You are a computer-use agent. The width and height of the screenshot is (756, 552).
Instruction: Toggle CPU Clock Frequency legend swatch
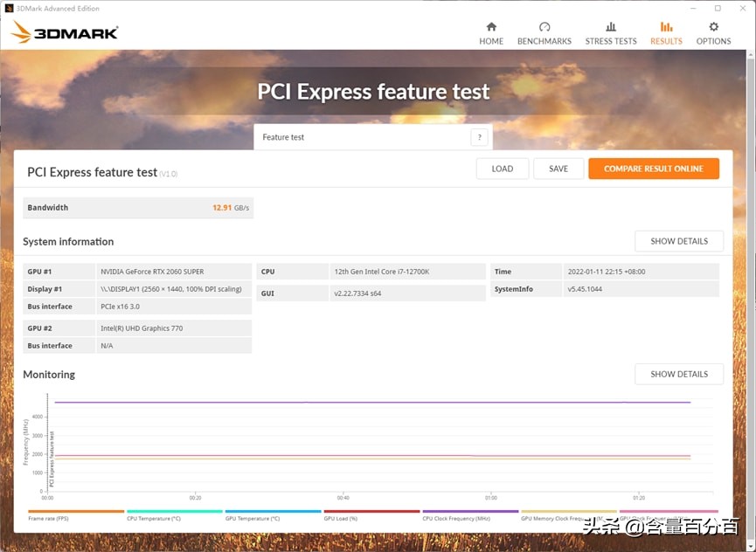[470, 512]
